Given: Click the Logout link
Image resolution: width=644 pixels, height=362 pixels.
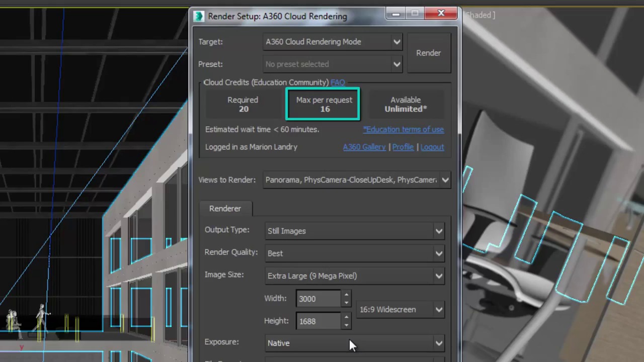Looking at the screenshot, I should pyautogui.click(x=432, y=147).
